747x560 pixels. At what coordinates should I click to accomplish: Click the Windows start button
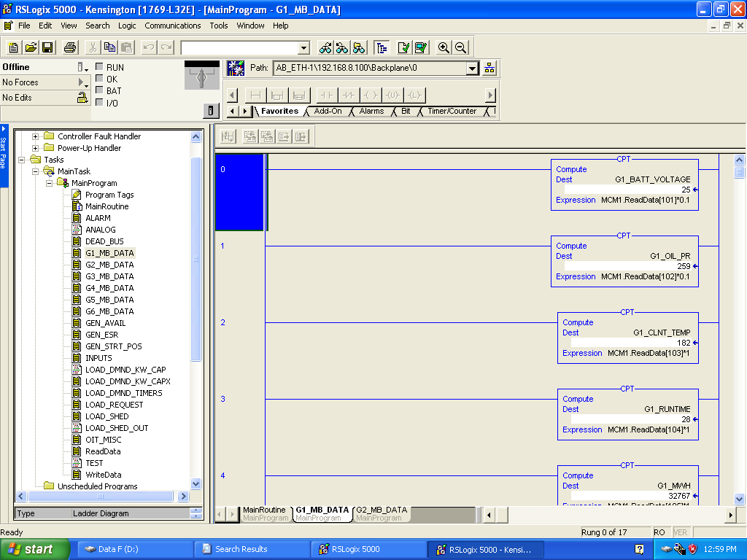tap(35, 550)
